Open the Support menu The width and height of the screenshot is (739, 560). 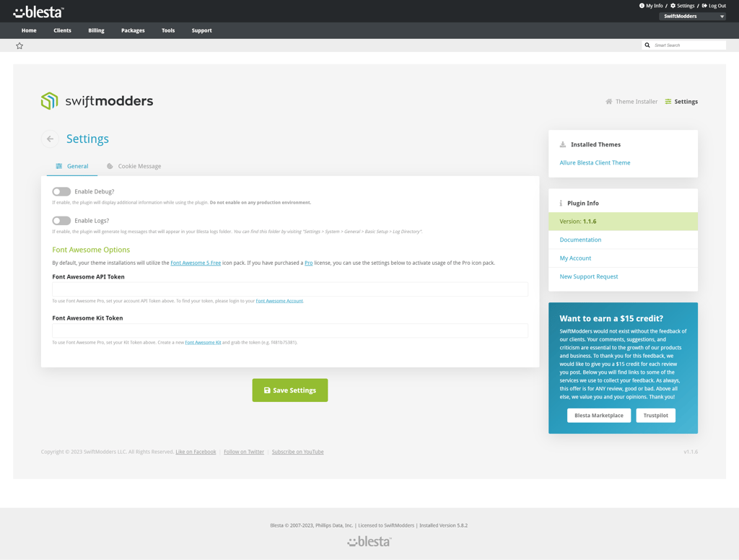pyautogui.click(x=202, y=30)
